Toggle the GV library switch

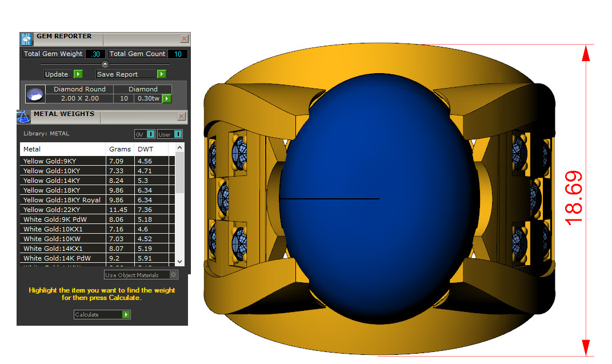150,134
